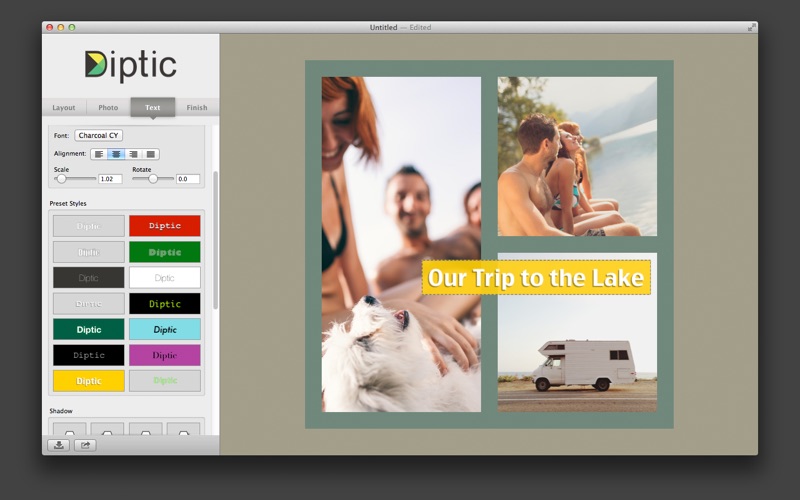Switch to the Layout tab
The height and width of the screenshot is (500, 800).
[64, 107]
